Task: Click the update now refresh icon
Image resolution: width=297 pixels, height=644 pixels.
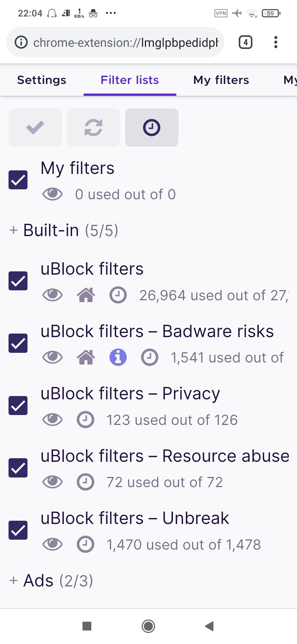Action: click(93, 127)
